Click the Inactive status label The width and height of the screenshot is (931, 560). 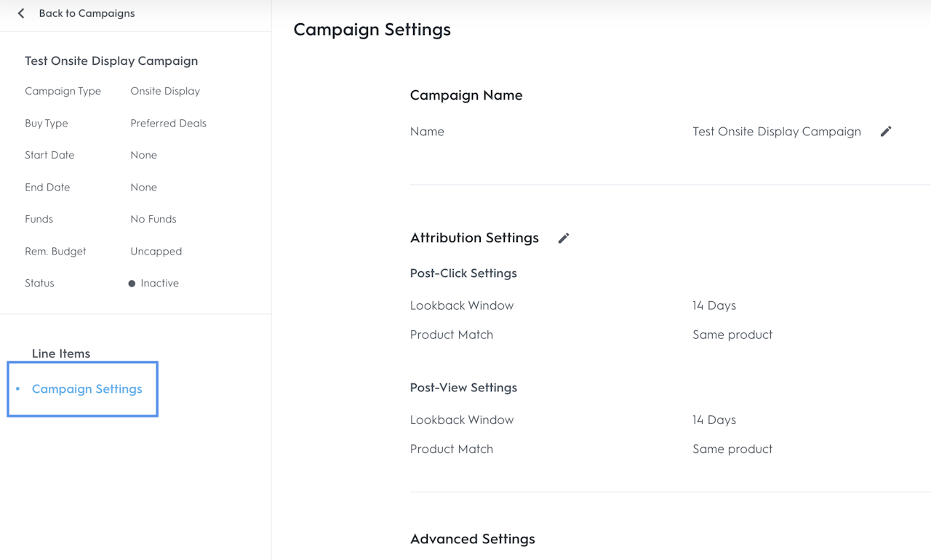coord(159,283)
